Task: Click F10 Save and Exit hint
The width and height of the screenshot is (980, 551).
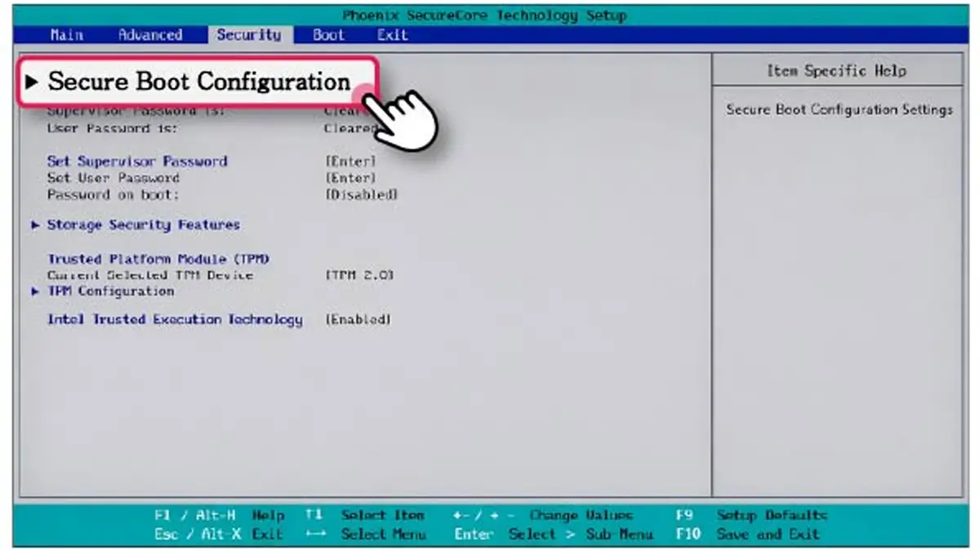Action: click(768, 535)
